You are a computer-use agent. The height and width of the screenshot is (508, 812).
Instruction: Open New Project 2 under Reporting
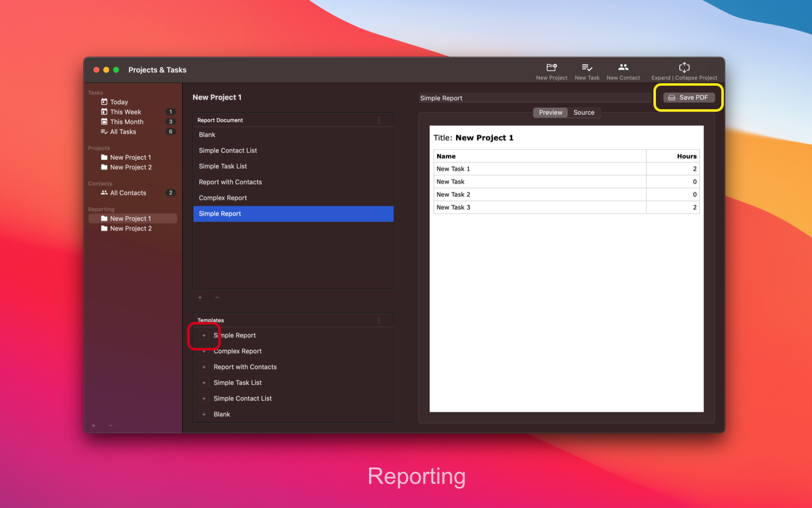click(130, 228)
